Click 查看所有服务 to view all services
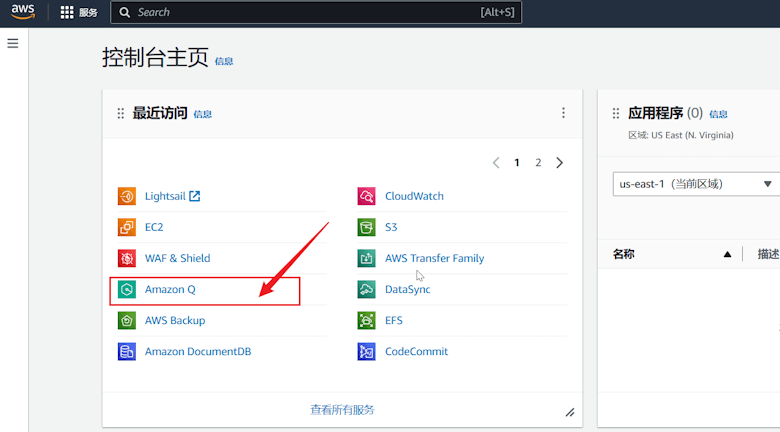780x432 pixels. point(342,410)
